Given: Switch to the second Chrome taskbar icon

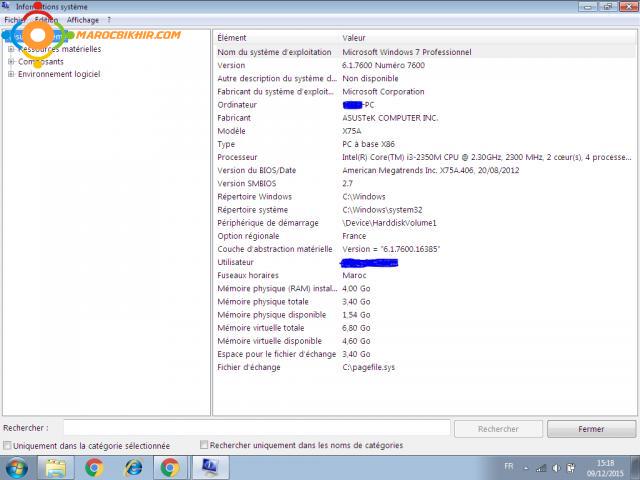Looking at the screenshot, I should [170, 468].
